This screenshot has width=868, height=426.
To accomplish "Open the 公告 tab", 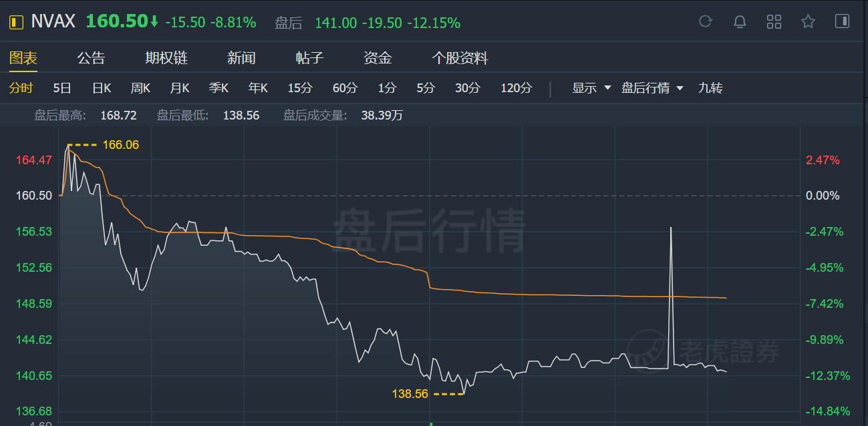I will (91, 58).
